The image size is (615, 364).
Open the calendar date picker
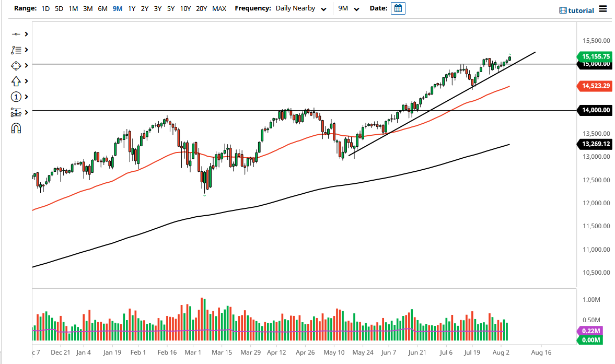coord(398,8)
